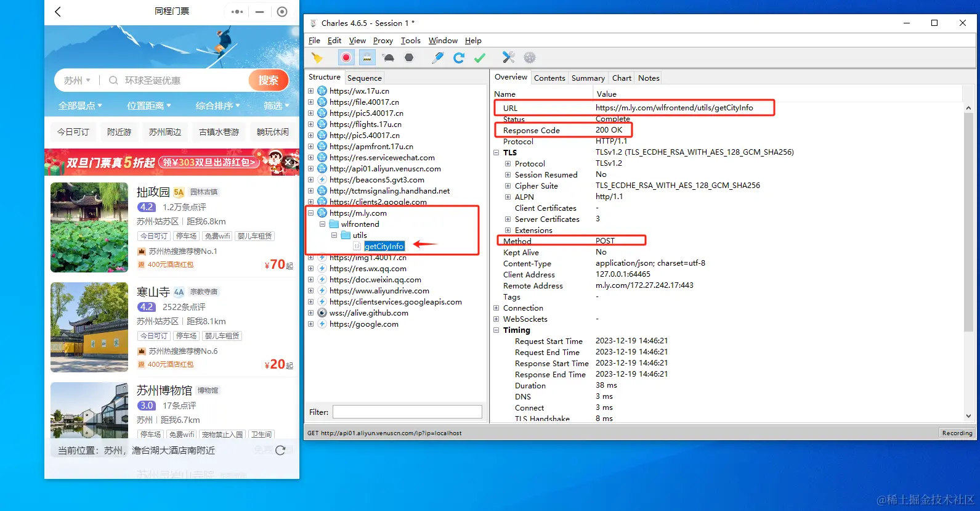The image size is (980, 511).
Task: Select https://www.aliyundrive.com host
Action: (379, 291)
